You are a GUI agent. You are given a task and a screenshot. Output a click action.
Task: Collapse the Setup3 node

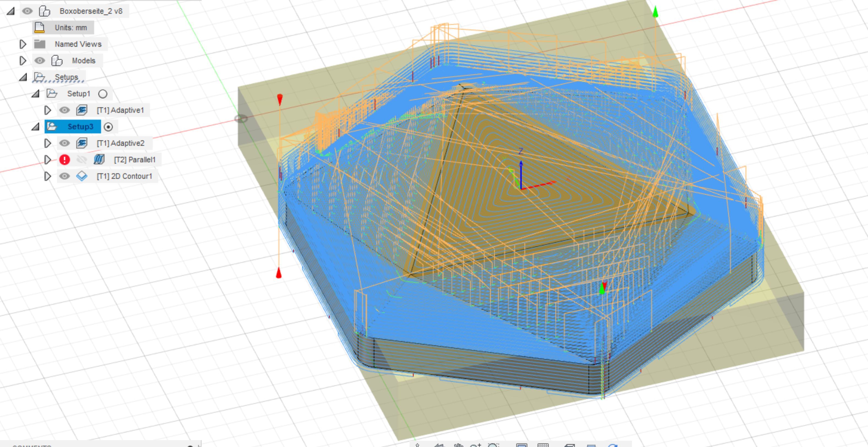pos(35,127)
